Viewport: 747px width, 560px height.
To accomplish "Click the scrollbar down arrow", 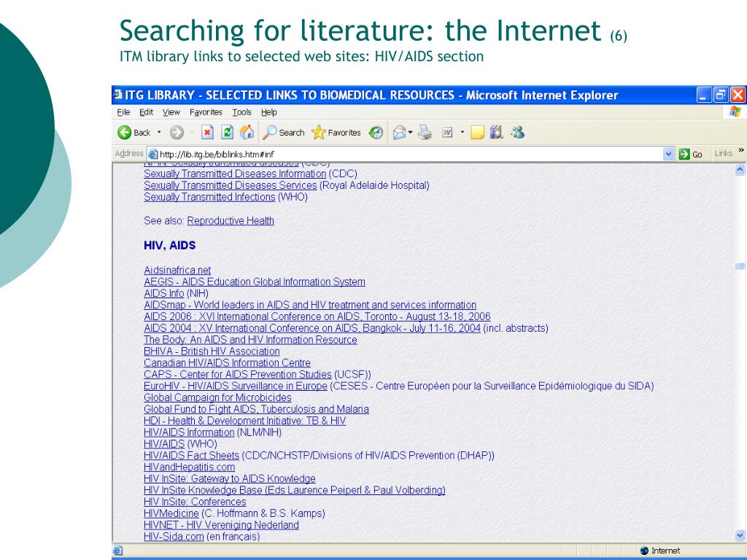I will pyautogui.click(x=740, y=536).
